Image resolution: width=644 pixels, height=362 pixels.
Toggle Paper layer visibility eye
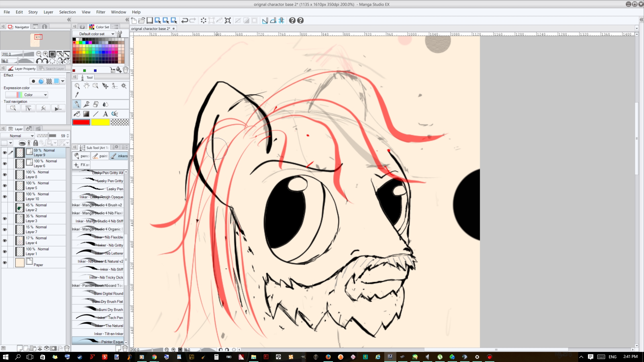pos(5,262)
